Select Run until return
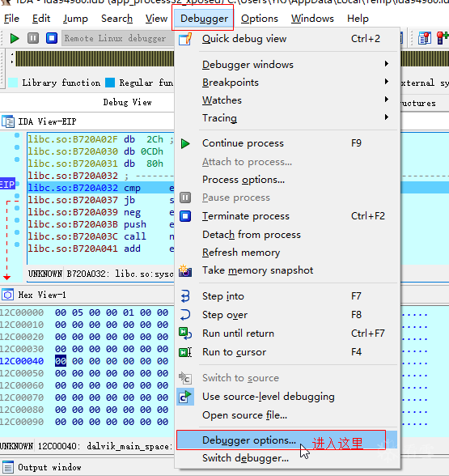449x476 pixels. (x=287, y=334)
